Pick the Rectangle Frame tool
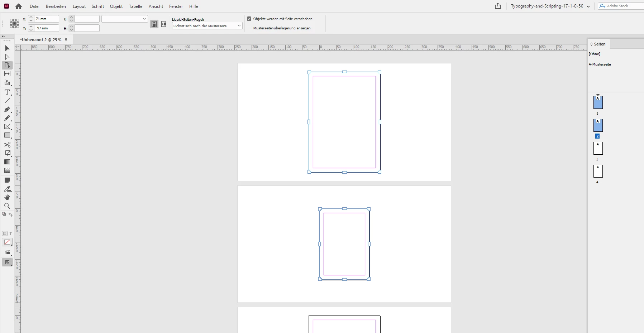644x333 pixels. point(7,126)
